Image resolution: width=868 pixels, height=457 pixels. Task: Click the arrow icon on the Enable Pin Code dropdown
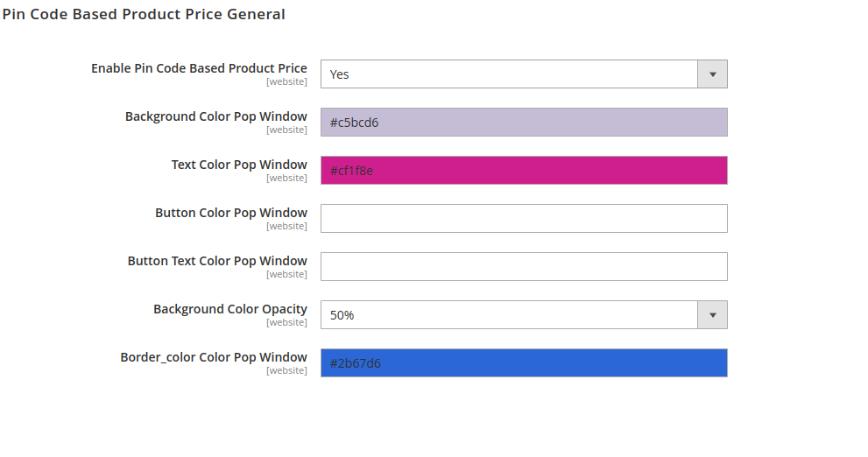pos(712,74)
